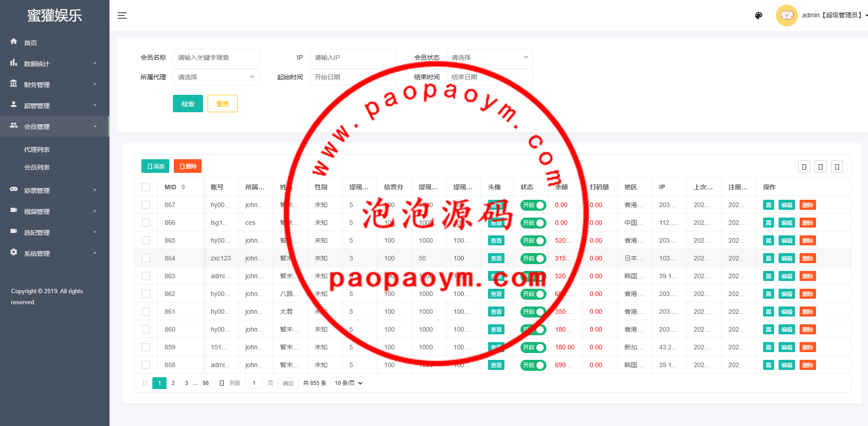Click the admin avatar image
The width and height of the screenshot is (868, 426).
pos(786,16)
